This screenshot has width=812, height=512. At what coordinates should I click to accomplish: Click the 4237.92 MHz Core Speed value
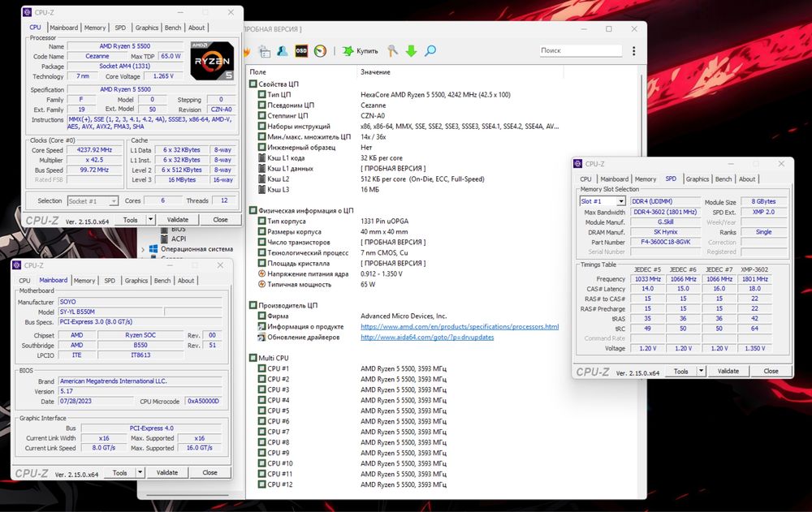(x=94, y=150)
